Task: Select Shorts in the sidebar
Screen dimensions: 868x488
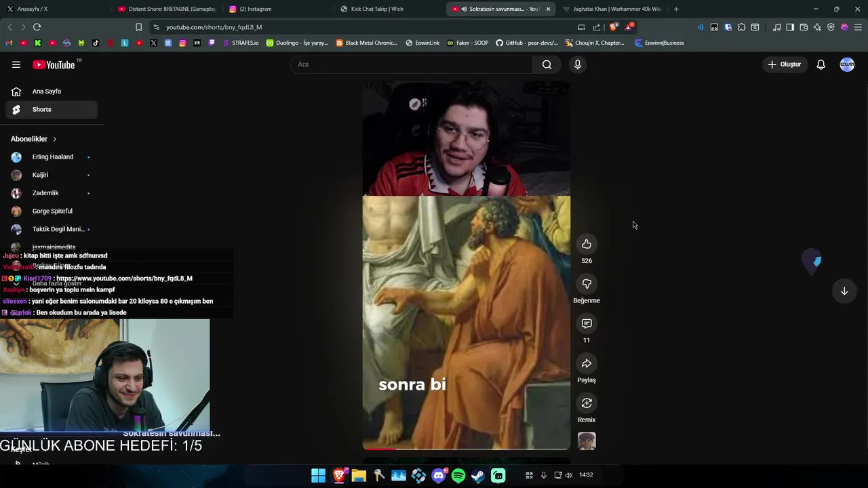Action: tap(52, 109)
